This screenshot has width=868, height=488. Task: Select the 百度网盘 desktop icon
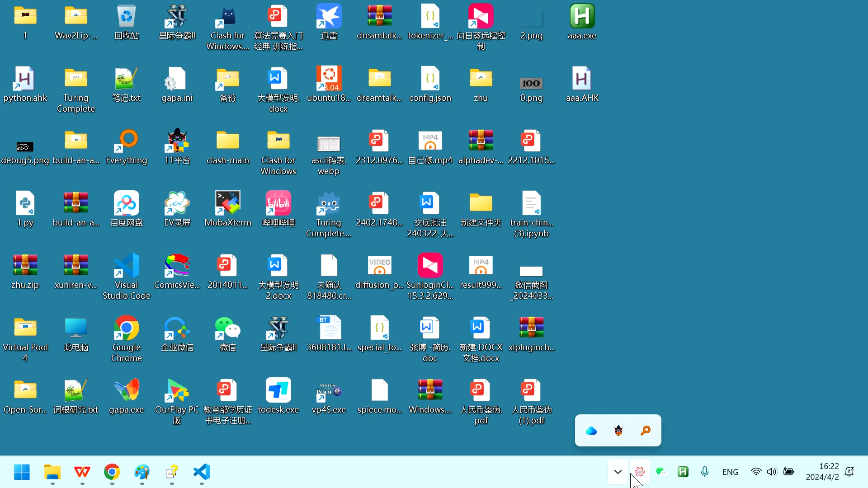click(x=127, y=203)
